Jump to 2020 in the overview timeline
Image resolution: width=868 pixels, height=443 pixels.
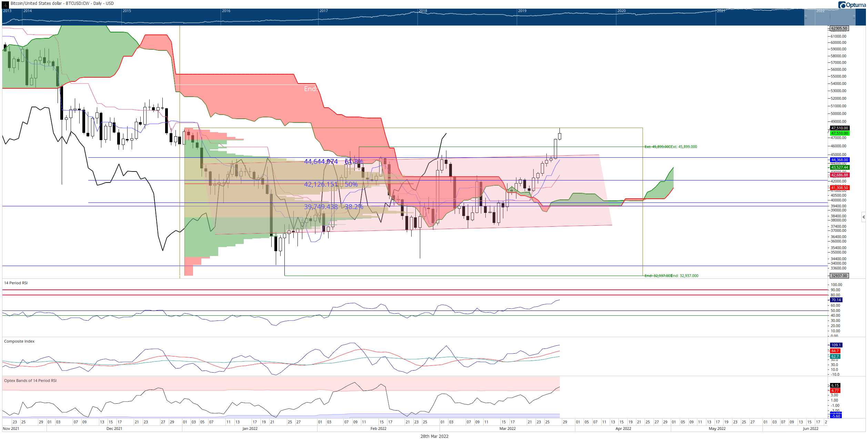621,11
